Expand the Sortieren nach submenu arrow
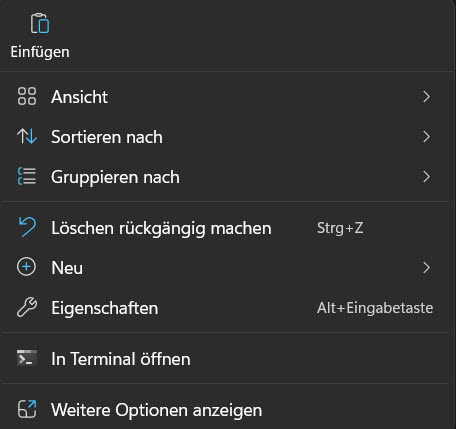Screen dimensions: 456x429 pyautogui.click(x=426, y=137)
